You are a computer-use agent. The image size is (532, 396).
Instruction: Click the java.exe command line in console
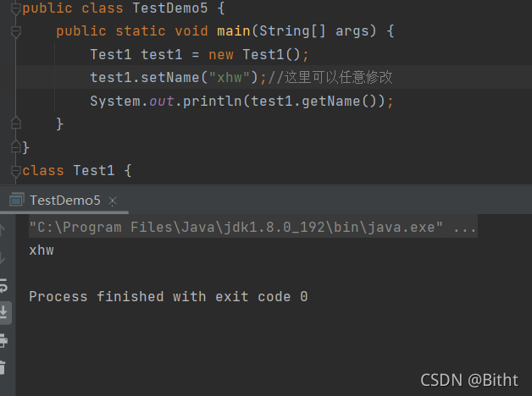(253, 227)
